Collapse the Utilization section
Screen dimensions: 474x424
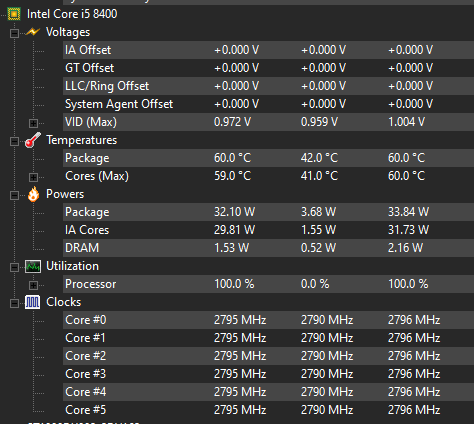click(14, 267)
